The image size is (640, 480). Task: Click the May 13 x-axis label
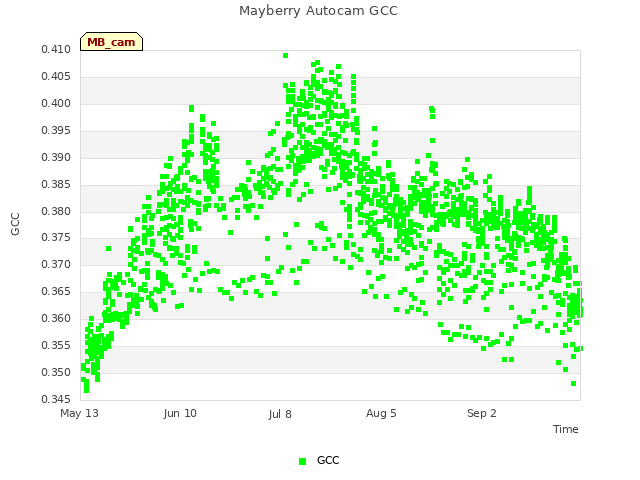click(79, 413)
